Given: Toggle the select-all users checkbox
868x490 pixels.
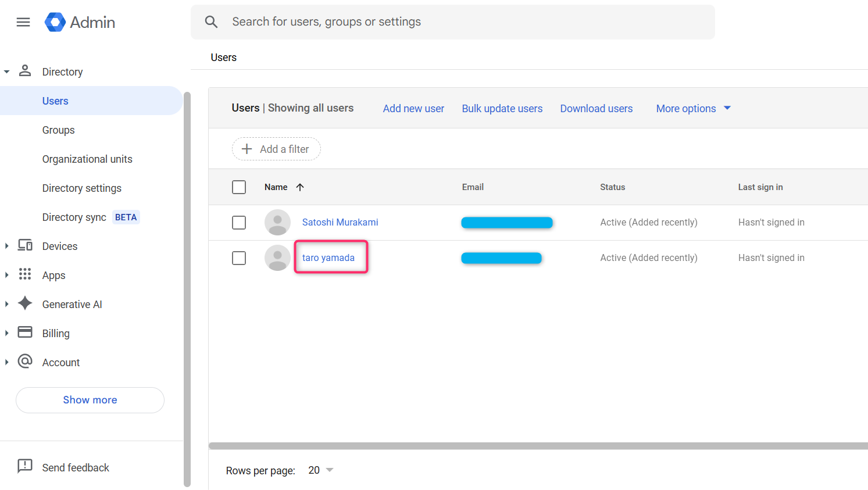Looking at the screenshot, I should coord(239,187).
